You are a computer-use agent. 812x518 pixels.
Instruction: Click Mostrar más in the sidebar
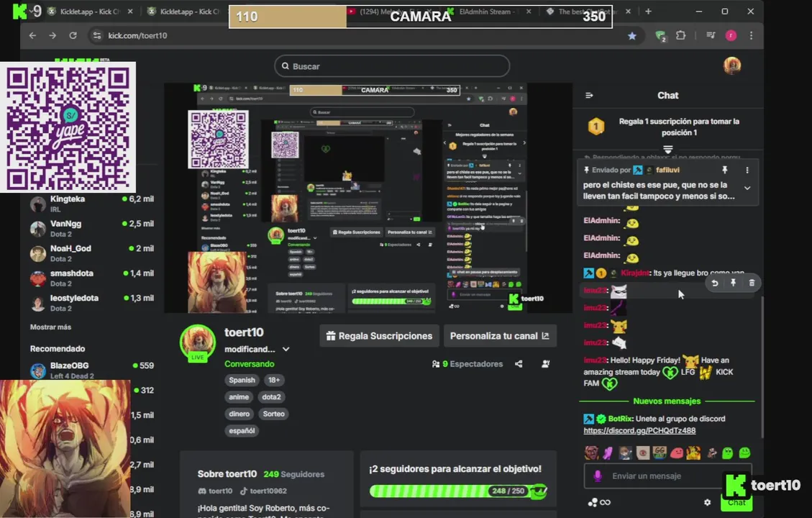coord(51,327)
